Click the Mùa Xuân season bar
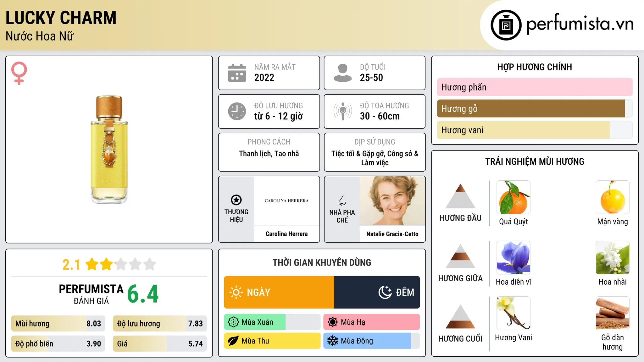 tap(272, 322)
